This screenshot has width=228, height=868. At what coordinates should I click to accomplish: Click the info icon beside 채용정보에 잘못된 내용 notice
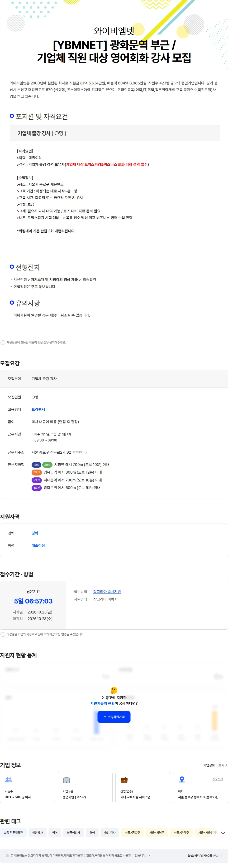(3, 342)
